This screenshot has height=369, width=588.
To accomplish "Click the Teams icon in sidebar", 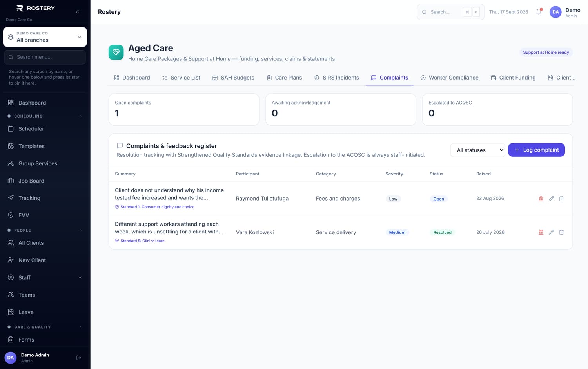I will click(x=11, y=295).
